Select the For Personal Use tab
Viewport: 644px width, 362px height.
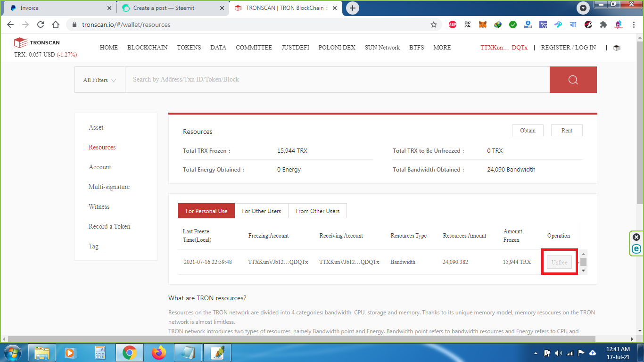pos(206,211)
